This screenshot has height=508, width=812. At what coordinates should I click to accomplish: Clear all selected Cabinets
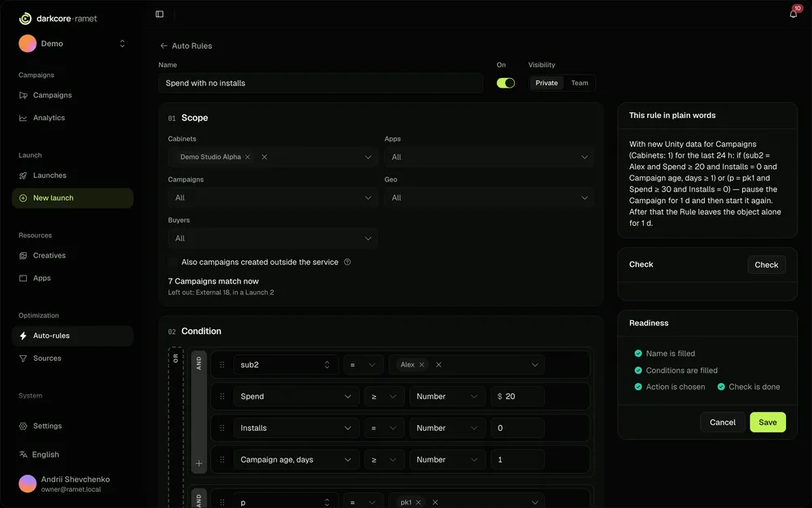pos(264,157)
